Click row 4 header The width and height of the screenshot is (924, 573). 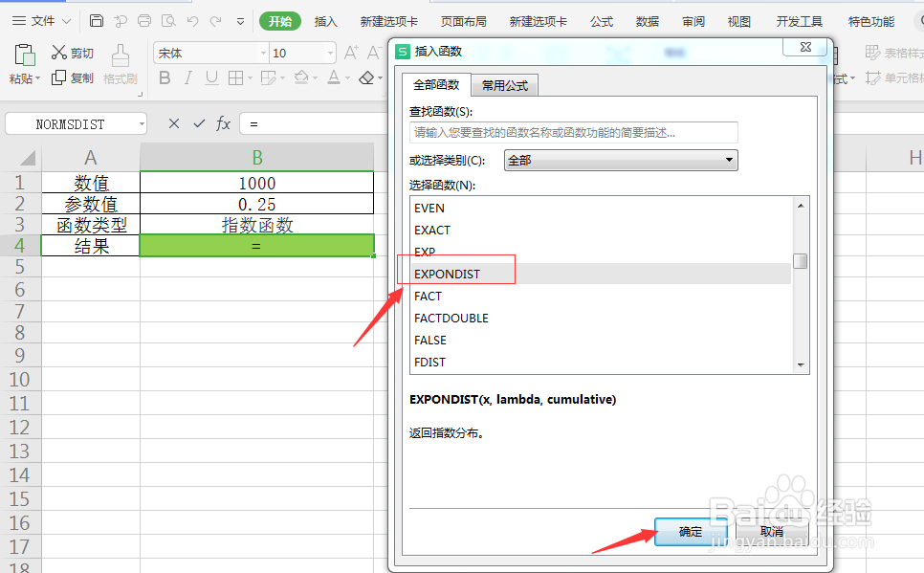tap(20, 245)
